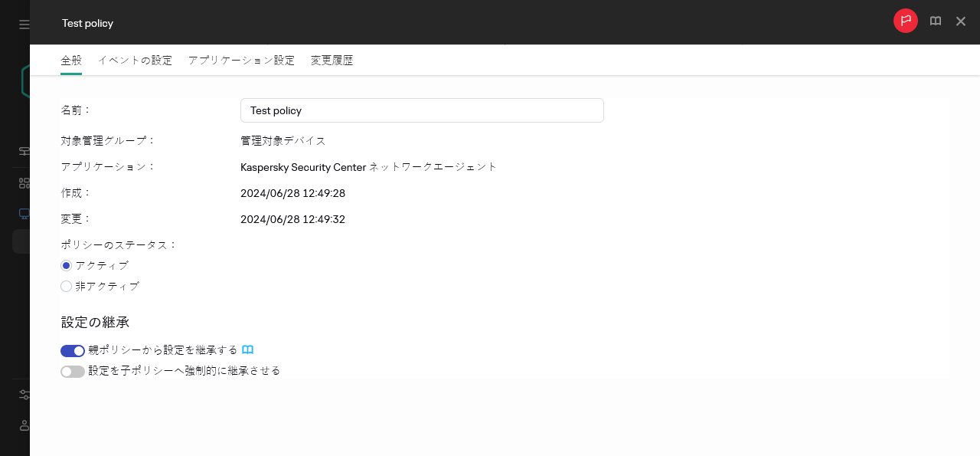Select the 非アクティブ policy status radio button
Screen dimensions: 980x456
coord(66,286)
